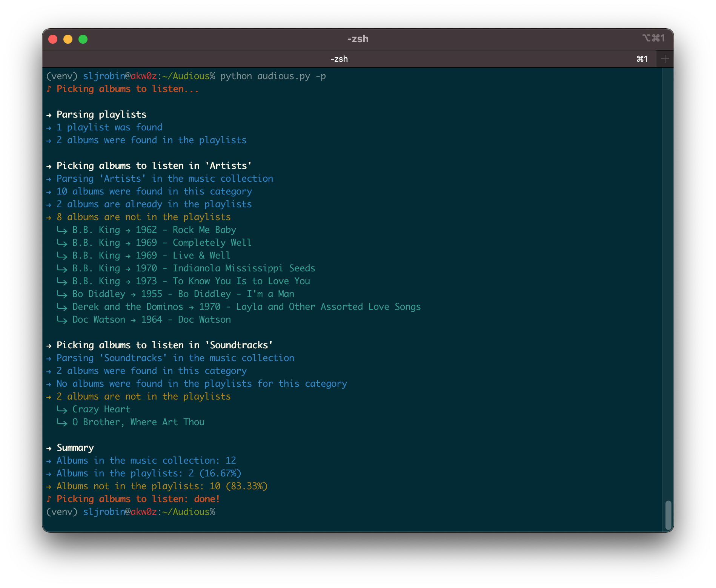
Task: Maximize the terminal with the green button
Action: (83, 39)
